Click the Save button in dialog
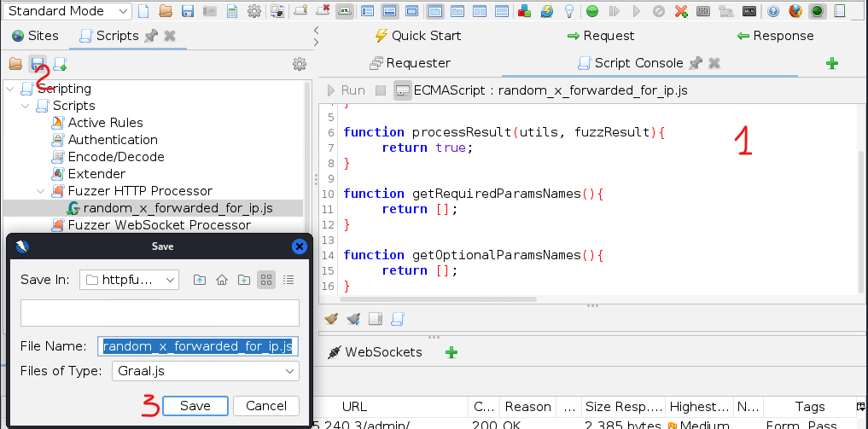868x429 pixels. [x=195, y=406]
